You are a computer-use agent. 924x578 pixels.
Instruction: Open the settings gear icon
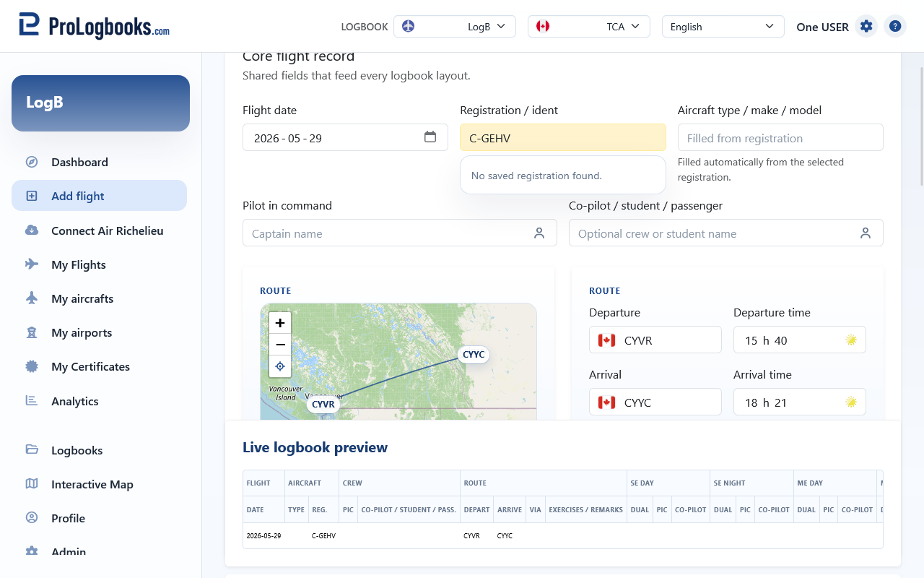866,26
